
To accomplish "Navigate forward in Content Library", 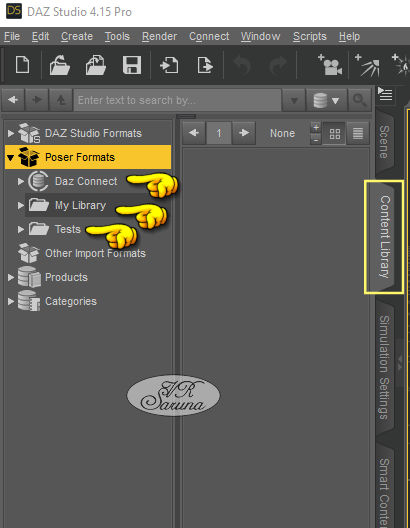I will 37,100.
